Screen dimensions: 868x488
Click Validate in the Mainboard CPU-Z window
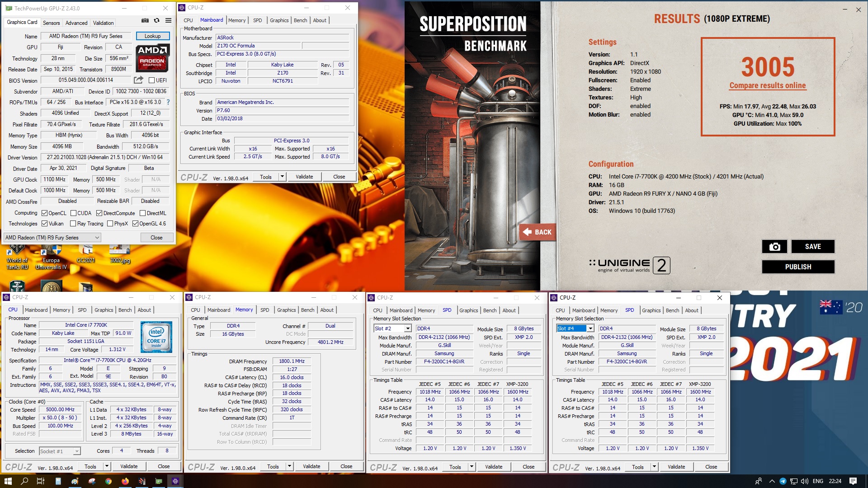[304, 177]
